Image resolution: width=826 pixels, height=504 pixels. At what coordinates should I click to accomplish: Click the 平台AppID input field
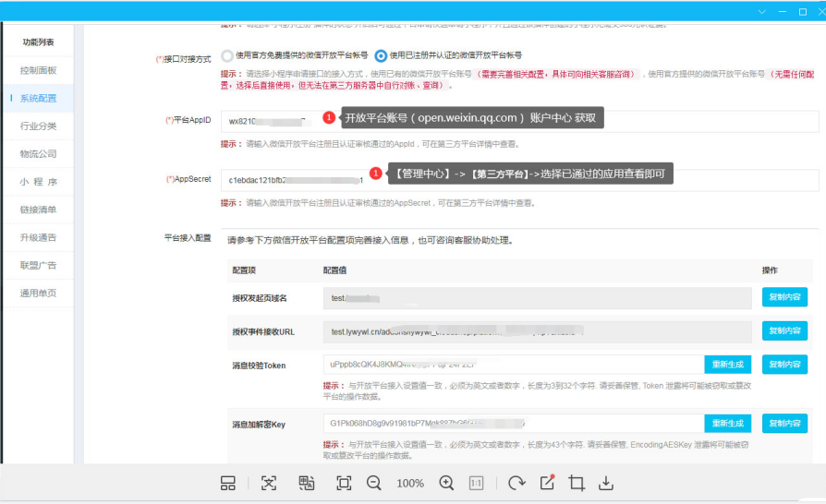(x=519, y=121)
